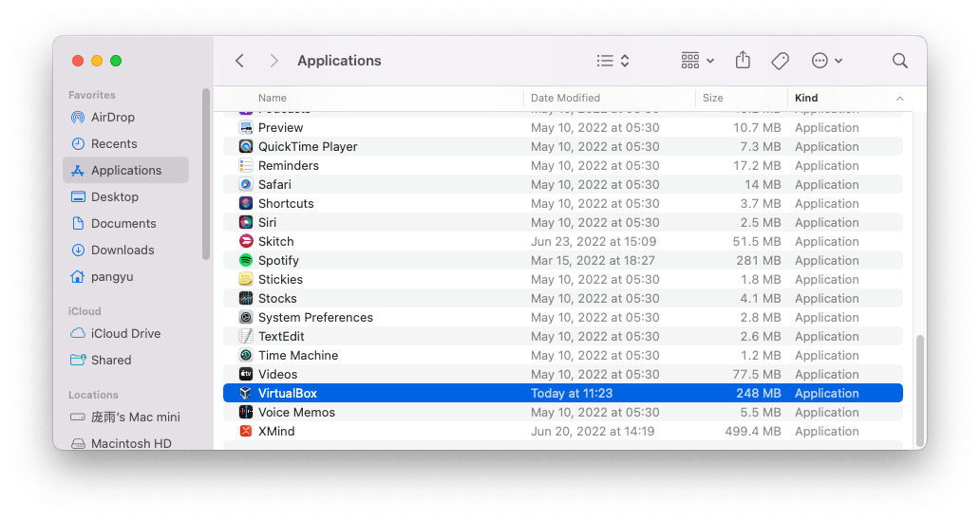The height and width of the screenshot is (520, 980).
Task: Click the Time Machine app icon
Action: coord(246,355)
